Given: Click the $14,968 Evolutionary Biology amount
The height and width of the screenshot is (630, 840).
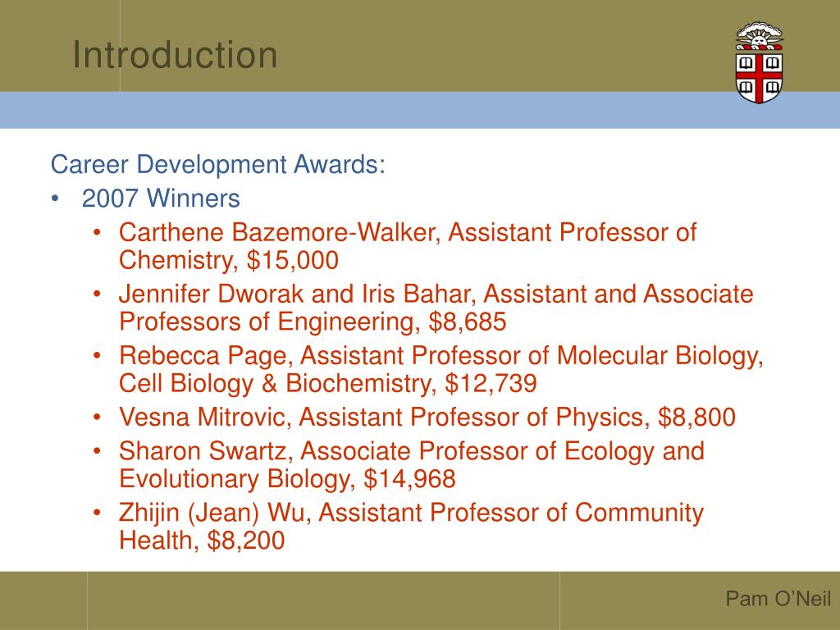Looking at the screenshot, I should pyautogui.click(x=409, y=479).
